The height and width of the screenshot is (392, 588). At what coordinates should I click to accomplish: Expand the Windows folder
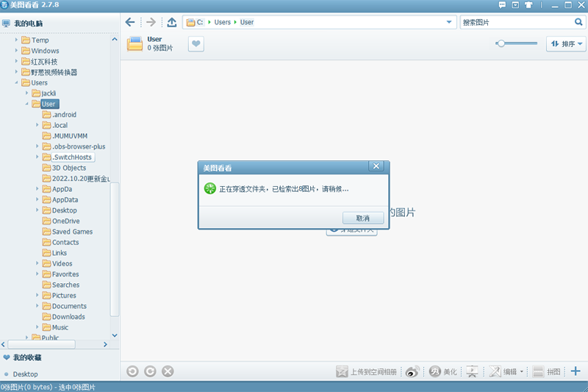point(16,50)
